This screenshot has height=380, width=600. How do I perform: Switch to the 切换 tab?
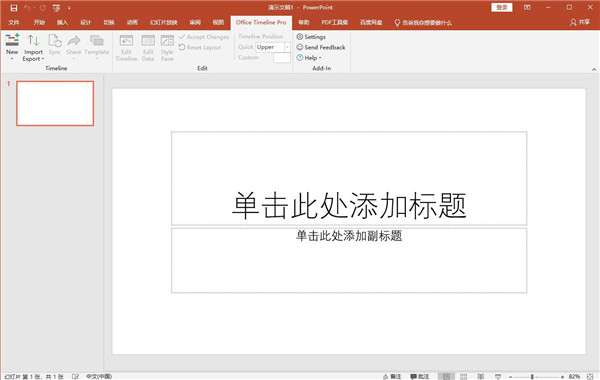click(109, 23)
